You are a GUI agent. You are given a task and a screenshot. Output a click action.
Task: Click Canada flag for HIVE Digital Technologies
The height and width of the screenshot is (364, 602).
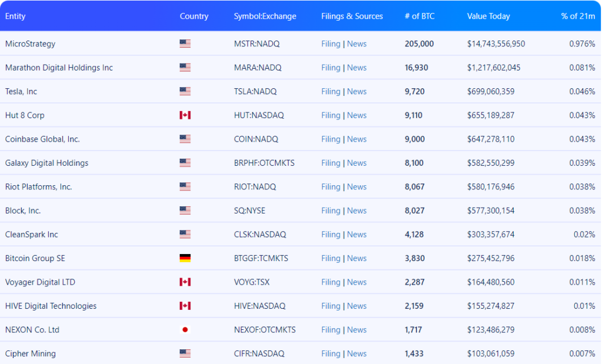tap(185, 306)
